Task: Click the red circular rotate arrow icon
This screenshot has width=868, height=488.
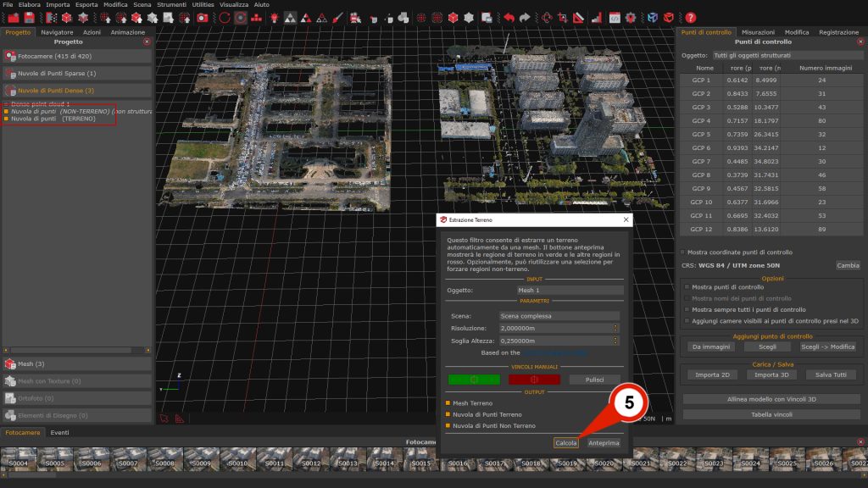Action: coord(224,18)
